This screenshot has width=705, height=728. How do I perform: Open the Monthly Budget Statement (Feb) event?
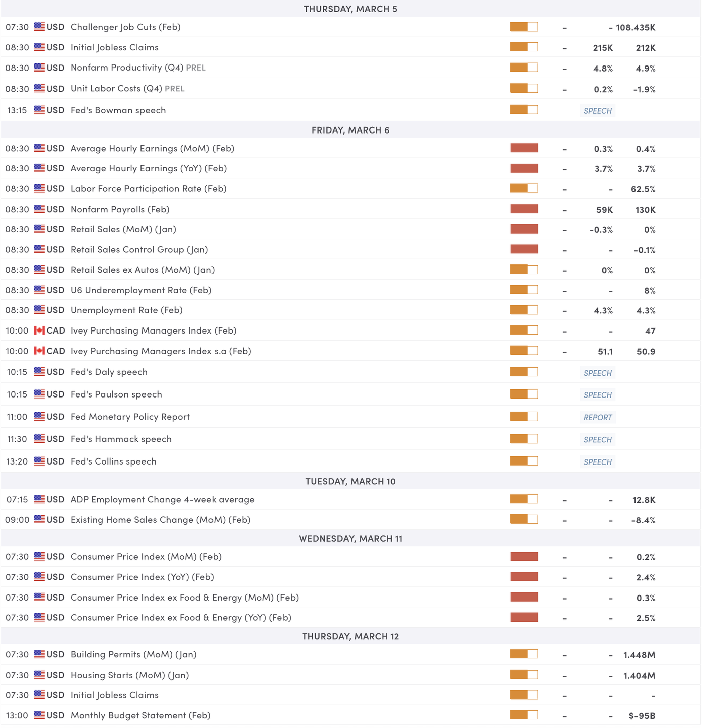(x=140, y=715)
